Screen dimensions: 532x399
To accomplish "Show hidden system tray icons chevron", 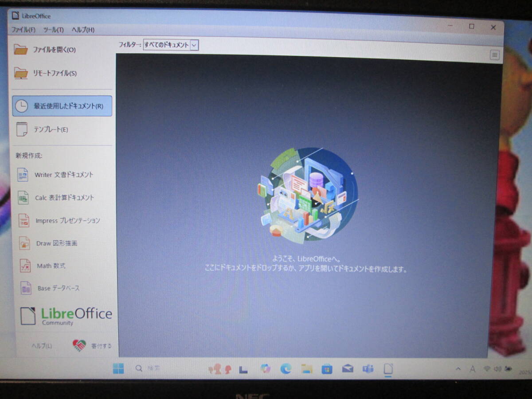I will pyautogui.click(x=458, y=369).
